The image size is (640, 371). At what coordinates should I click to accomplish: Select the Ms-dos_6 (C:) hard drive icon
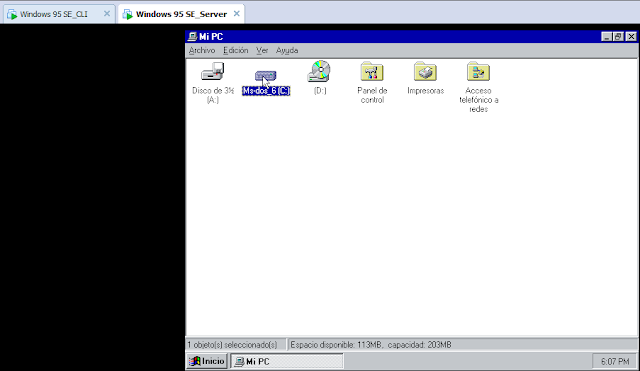[x=266, y=76]
